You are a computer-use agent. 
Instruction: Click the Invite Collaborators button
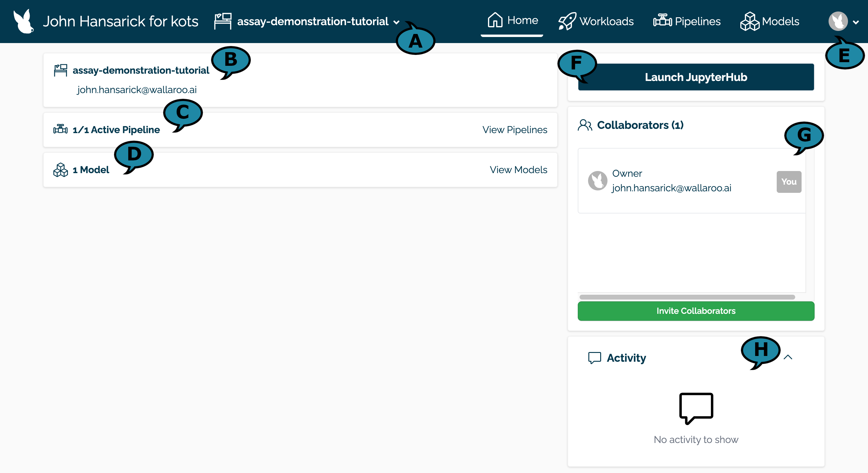coord(696,311)
